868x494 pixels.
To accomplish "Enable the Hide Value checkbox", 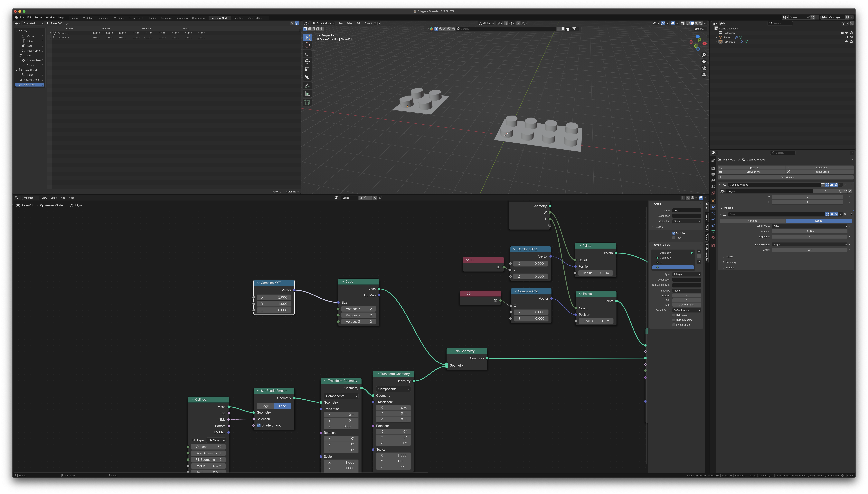I will coord(674,315).
